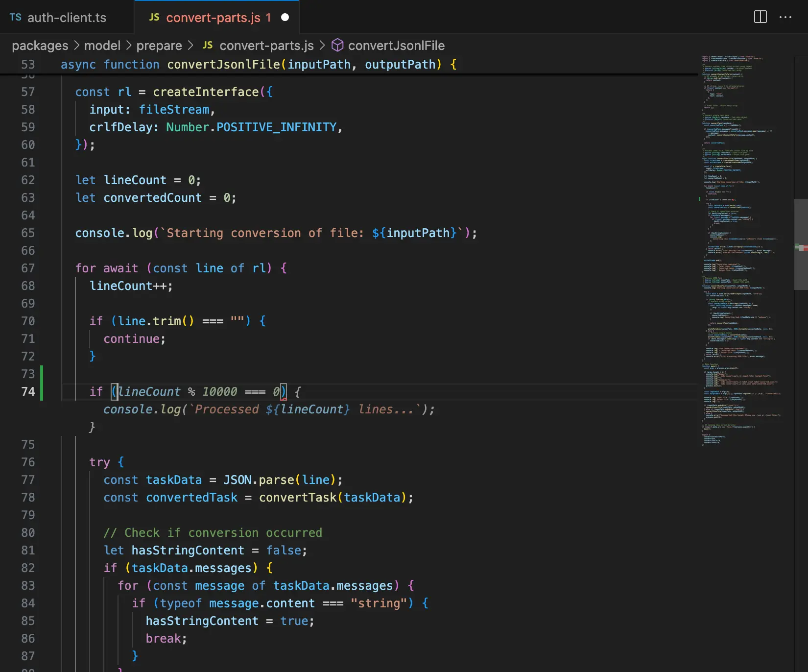The image size is (808, 672).
Task: Open the convertJsonlFile symbol breadcrumb
Action: tap(396, 46)
